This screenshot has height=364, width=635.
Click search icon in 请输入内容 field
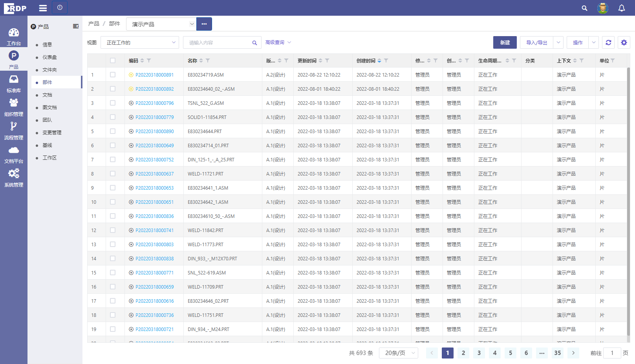click(254, 43)
